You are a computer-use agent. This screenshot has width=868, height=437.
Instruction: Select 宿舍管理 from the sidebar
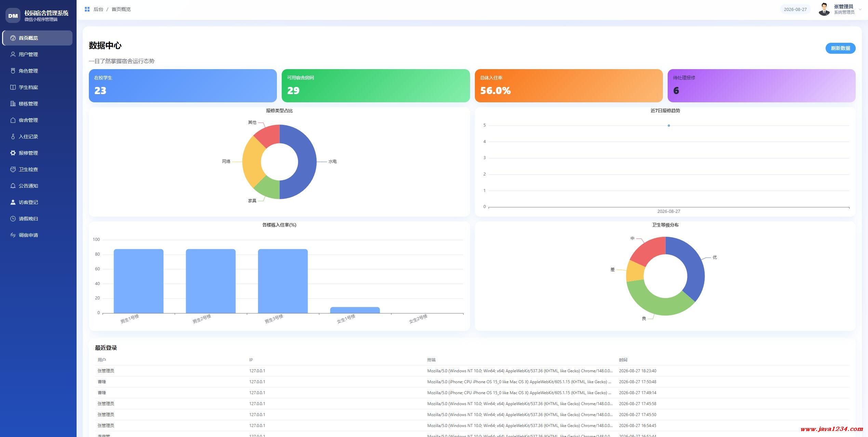(x=38, y=120)
